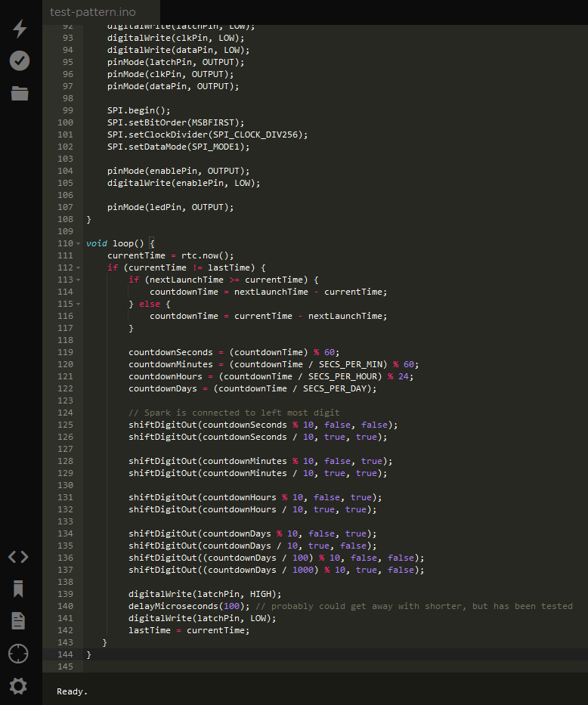
Task: Open the Settings gear icon
Action: click(x=18, y=686)
